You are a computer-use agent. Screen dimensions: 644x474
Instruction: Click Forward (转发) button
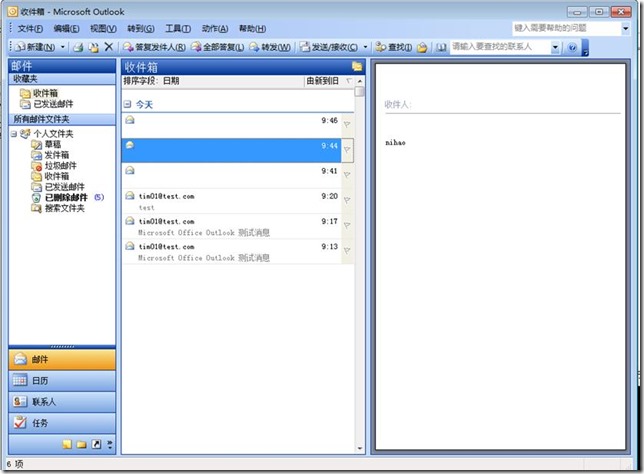270,47
